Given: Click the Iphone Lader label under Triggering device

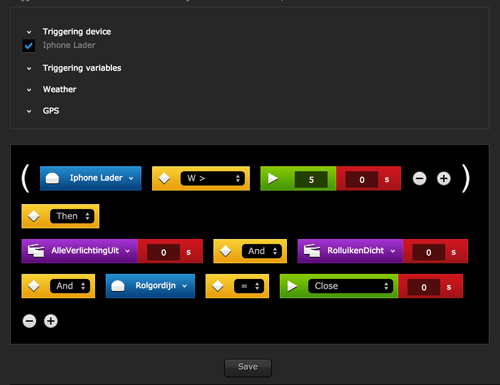Looking at the screenshot, I should pyautogui.click(x=69, y=45).
